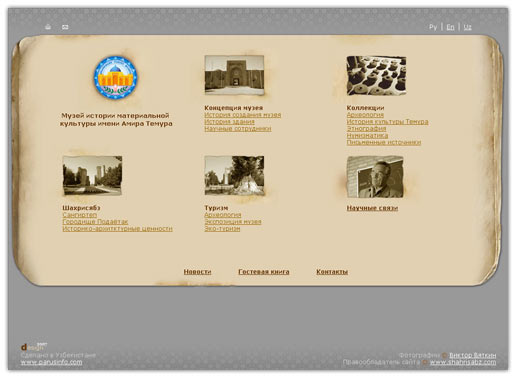
Task: Click museum title Музей истории материальной культуры
Action: tap(116, 120)
